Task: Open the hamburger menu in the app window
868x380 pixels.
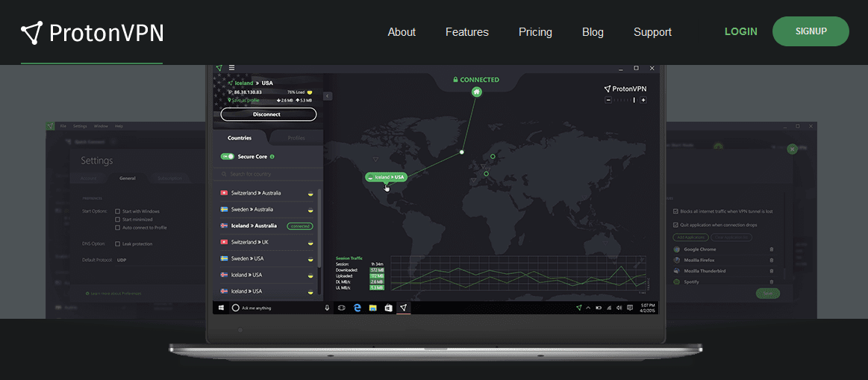Action: [x=231, y=68]
